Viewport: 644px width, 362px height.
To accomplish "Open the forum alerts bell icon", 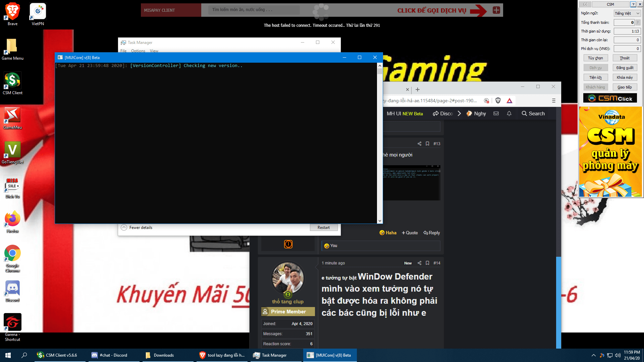I will pyautogui.click(x=509, y=114).
